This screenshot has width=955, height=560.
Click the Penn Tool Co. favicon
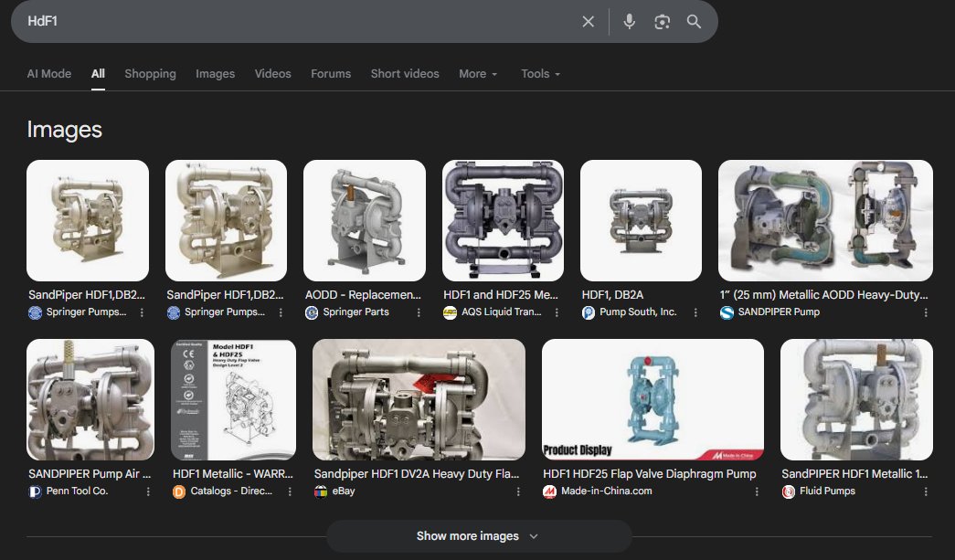[x=36, y=491]
